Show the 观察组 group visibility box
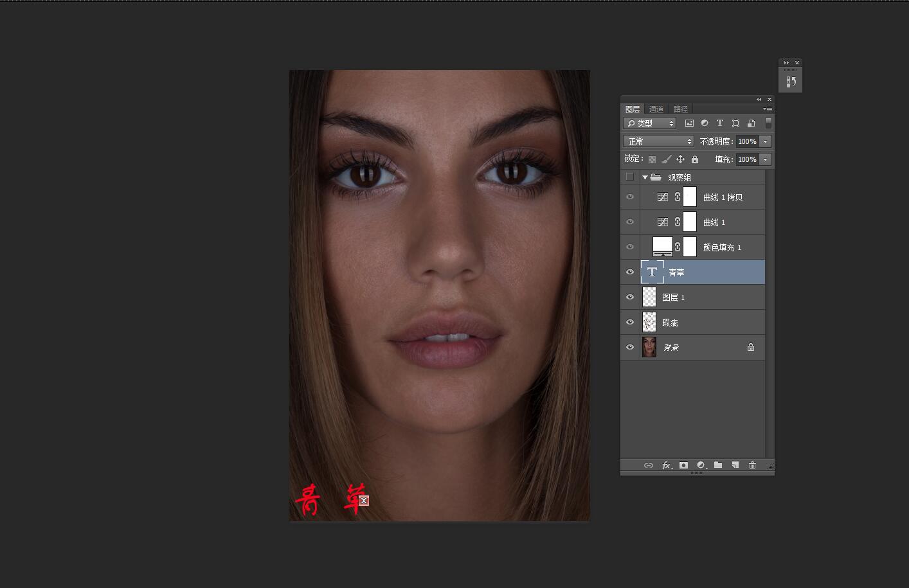Screen dimensions: 909x588 629,177
